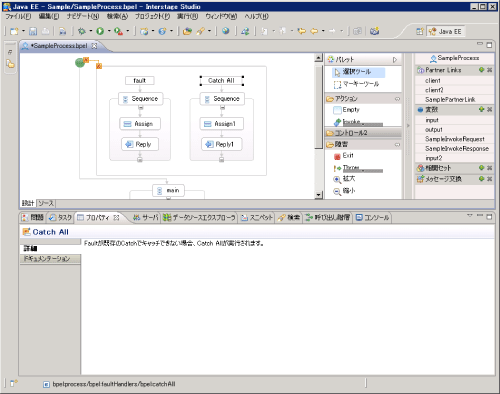Open the ウィンドウ menu
Viewport: 500px width, 394px height.
[x=221, y=16]
